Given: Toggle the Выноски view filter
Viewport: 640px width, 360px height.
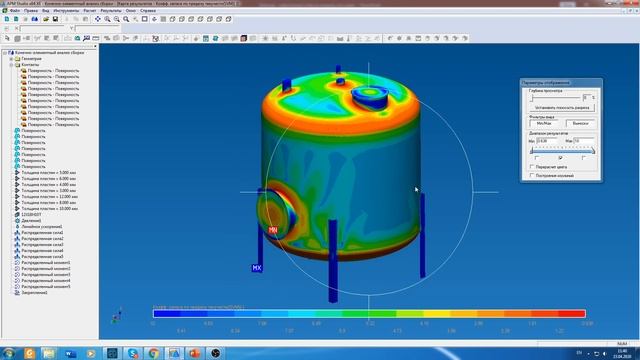Looking at the screenshot, I should point(580,123).
